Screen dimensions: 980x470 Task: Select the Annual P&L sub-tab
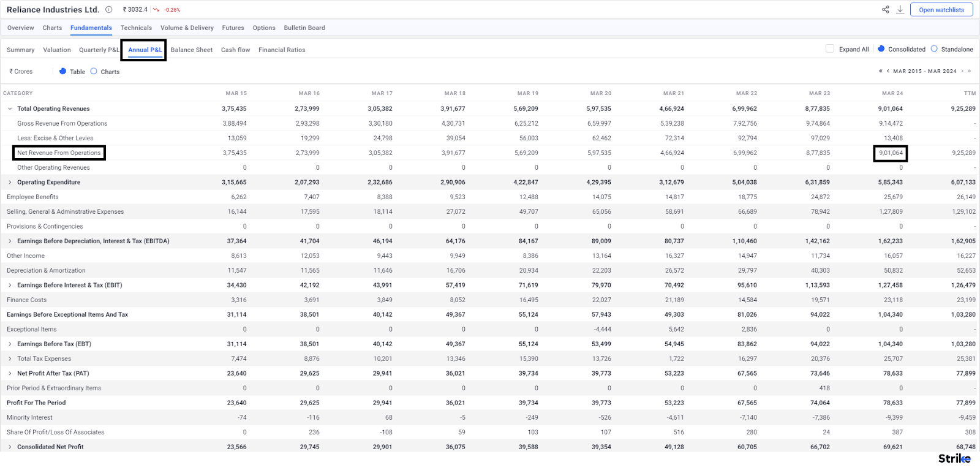point(145,50)
